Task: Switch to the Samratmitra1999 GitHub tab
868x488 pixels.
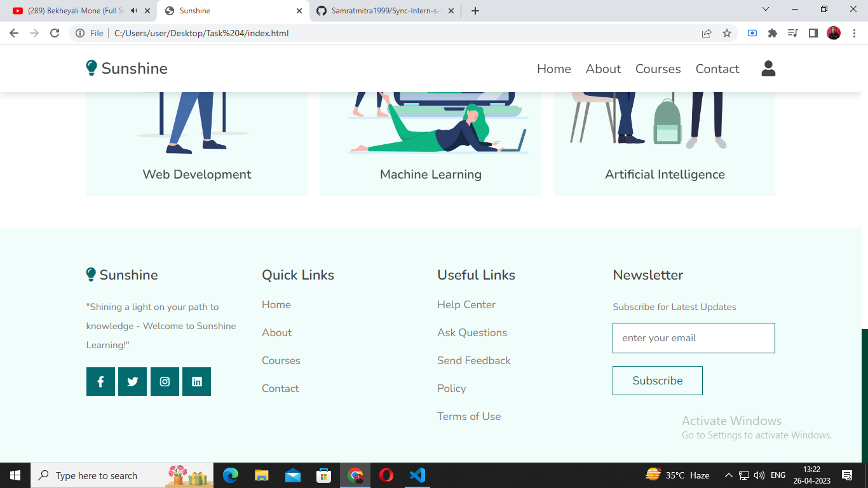Action: click(384, 11)
